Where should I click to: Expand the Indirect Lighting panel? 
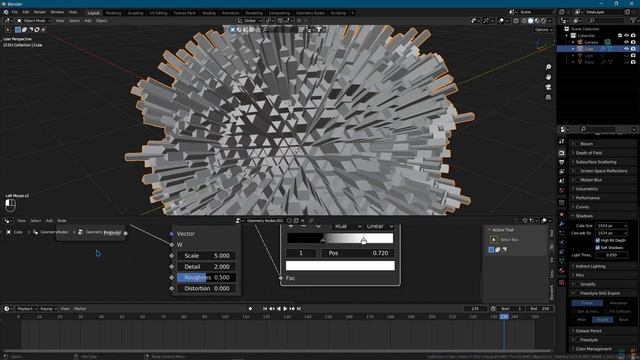[x=603, y=266]
